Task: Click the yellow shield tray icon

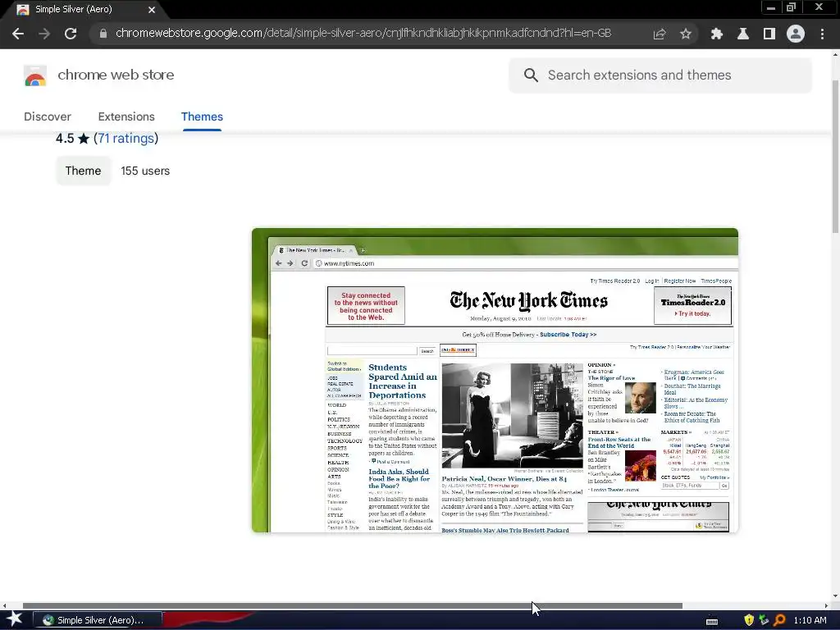Action: coord(749,620)
